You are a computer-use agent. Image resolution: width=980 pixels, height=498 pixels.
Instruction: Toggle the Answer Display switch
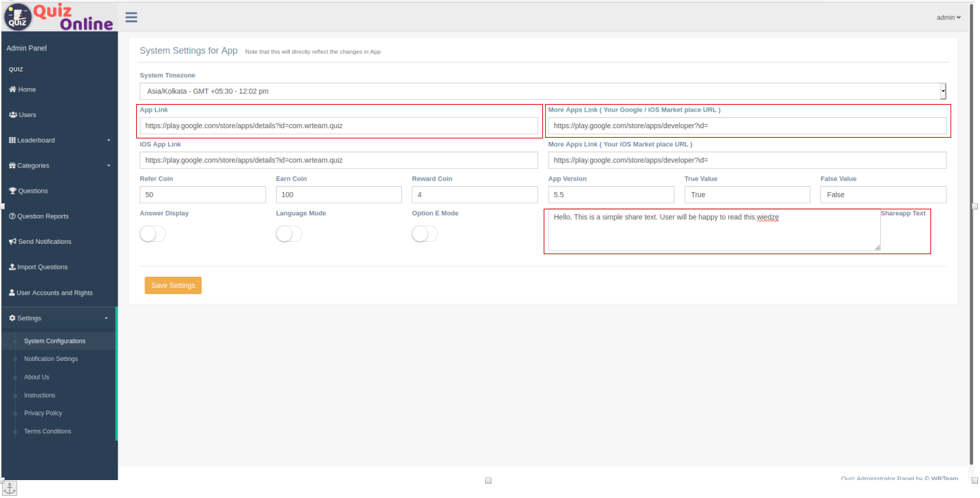coord(153,234)
